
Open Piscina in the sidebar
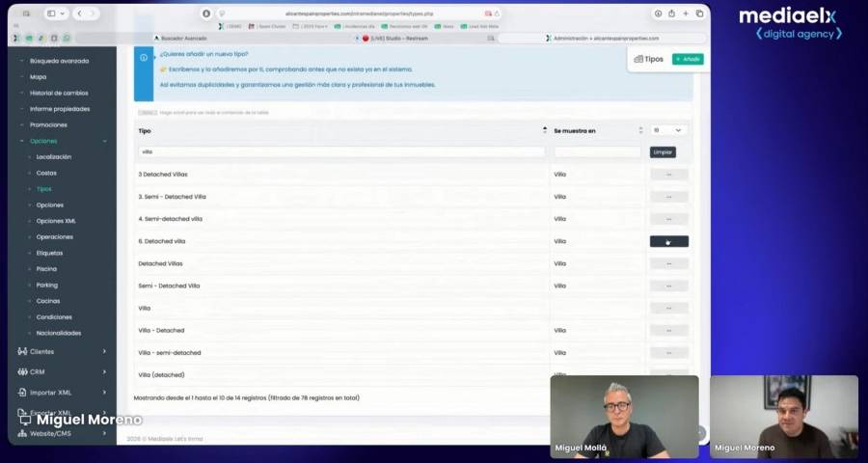[x=46, y=268]
